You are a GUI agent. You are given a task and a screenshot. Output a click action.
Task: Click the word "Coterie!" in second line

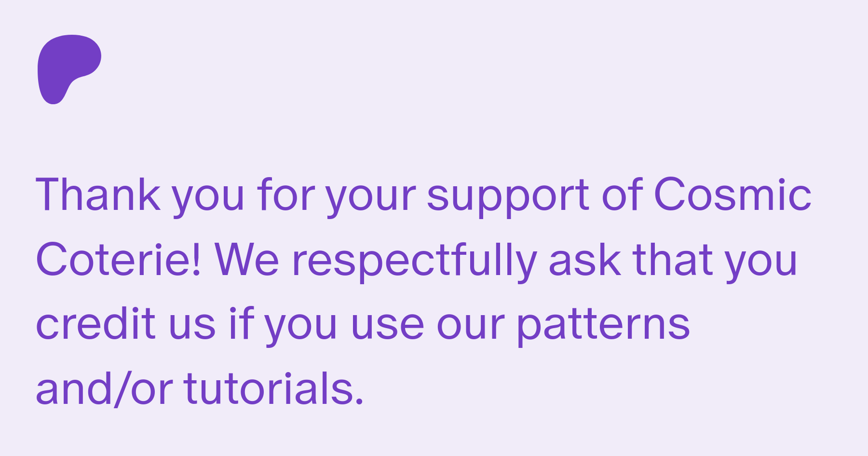point(118,260)
